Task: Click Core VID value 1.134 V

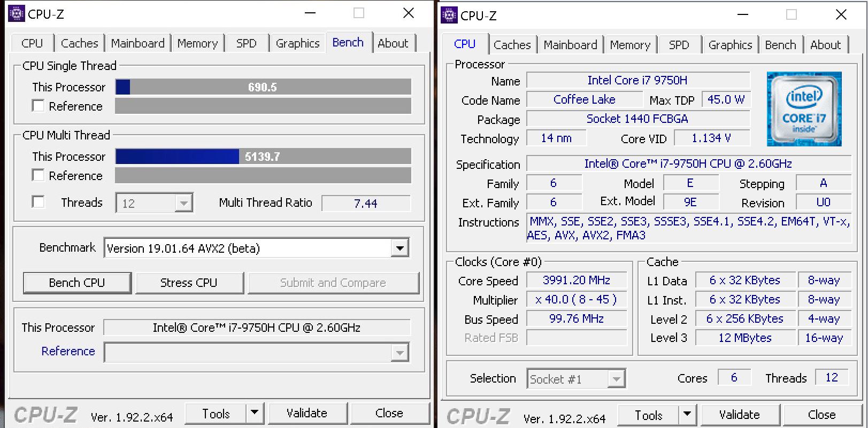Action: point(711,138)
